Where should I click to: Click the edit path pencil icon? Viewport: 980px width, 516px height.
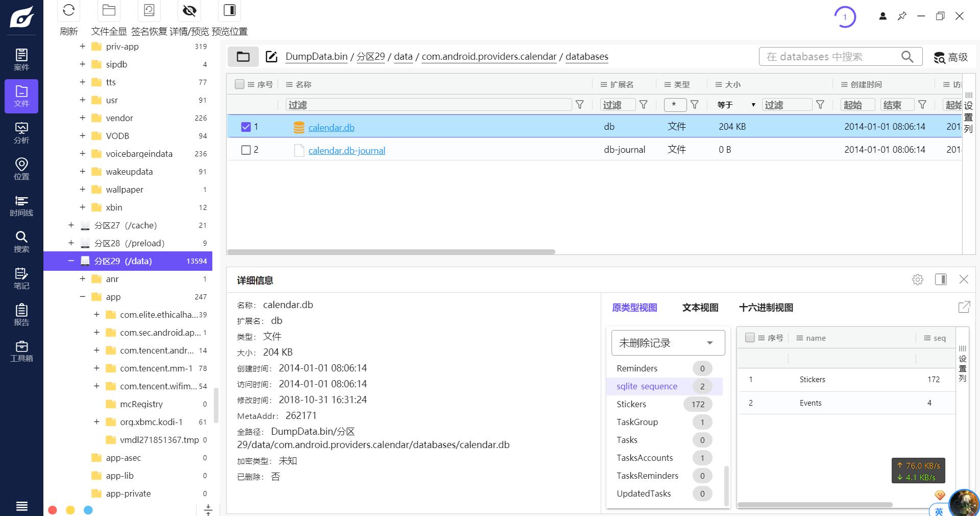(272, 57)
